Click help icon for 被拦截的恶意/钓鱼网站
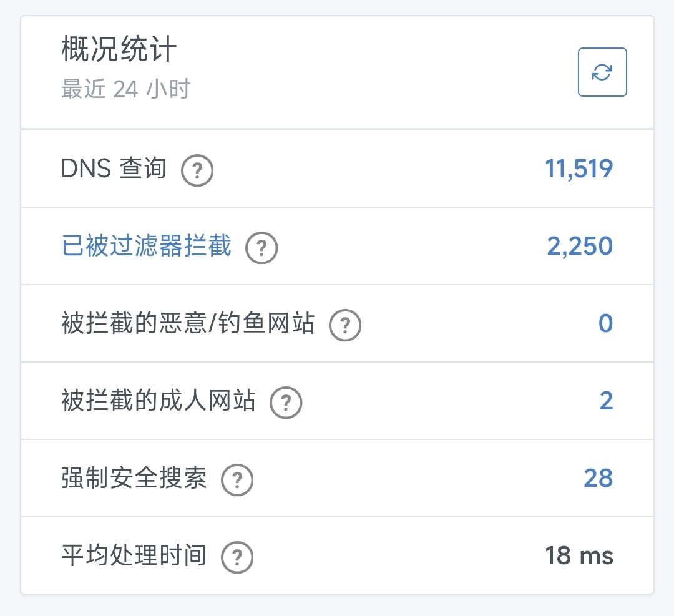 click(x=345, y=325)
